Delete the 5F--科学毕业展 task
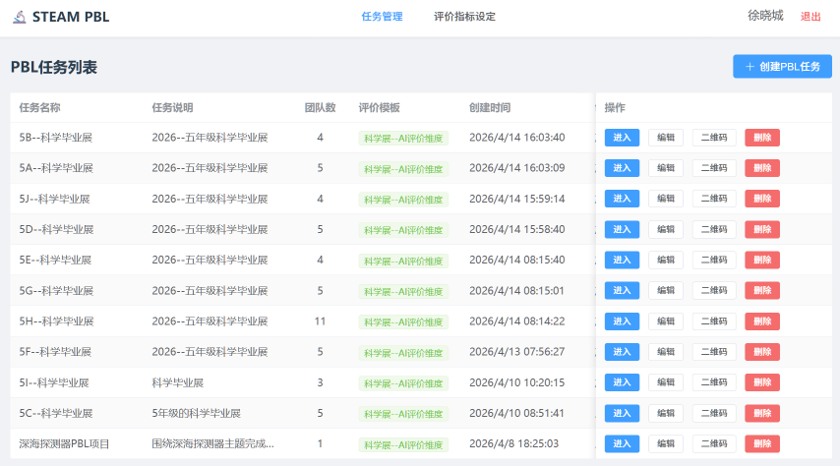Screen dimensions: 840x466 [762, 352]
